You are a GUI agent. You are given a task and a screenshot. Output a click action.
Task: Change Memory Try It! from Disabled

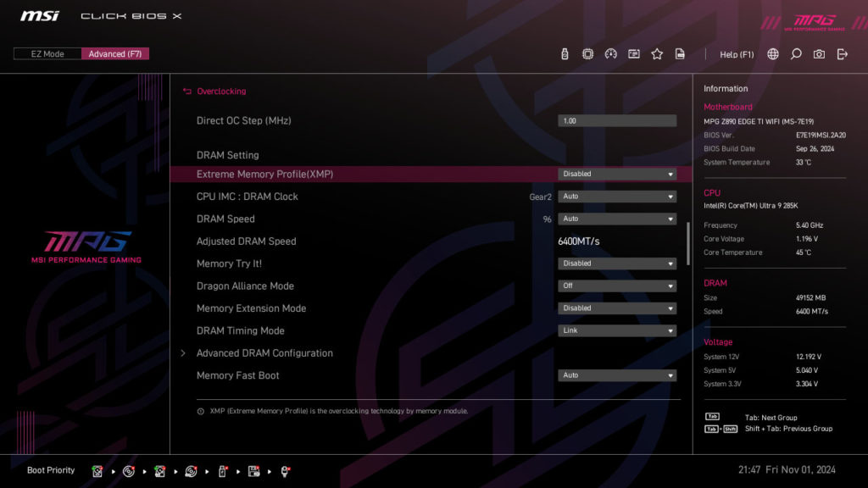coord(616,263)
